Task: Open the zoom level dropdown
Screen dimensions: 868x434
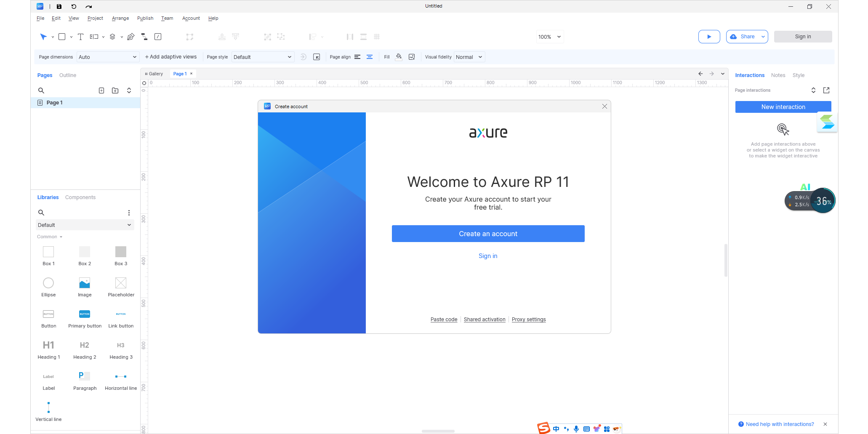Action: tap(549, 37)
